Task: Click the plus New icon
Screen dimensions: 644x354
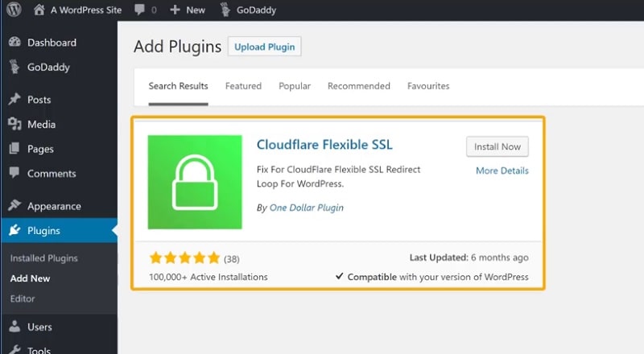Action: pyautogui.click(x=175, y=10)
